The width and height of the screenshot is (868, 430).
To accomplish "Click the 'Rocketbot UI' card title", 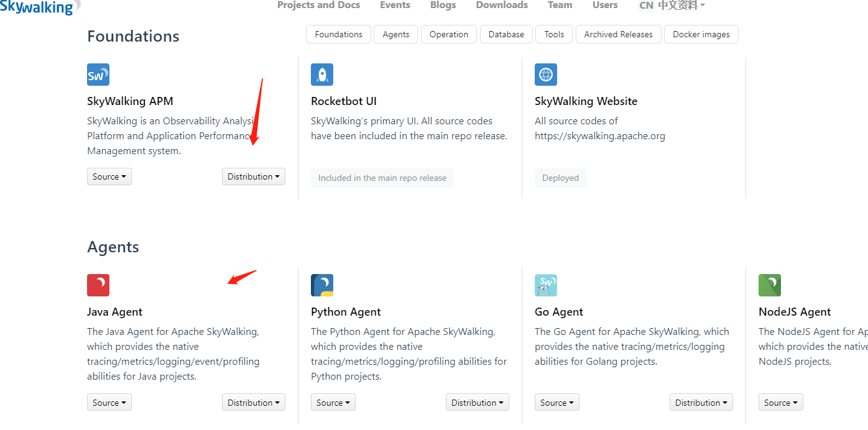I will coord(344,101).
